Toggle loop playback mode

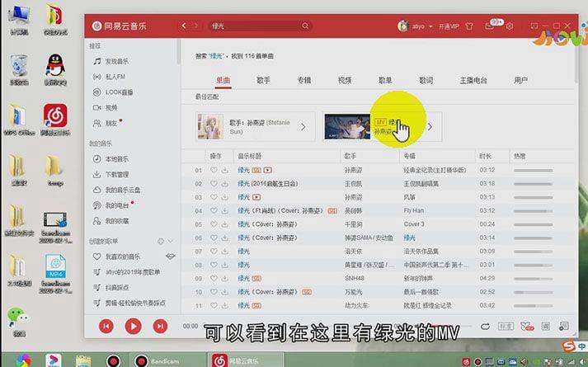pyautogui.click(x=485, y=326)
